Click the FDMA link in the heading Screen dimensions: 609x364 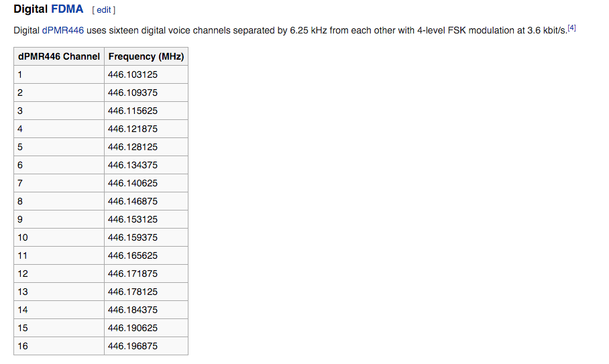(67, 9)
